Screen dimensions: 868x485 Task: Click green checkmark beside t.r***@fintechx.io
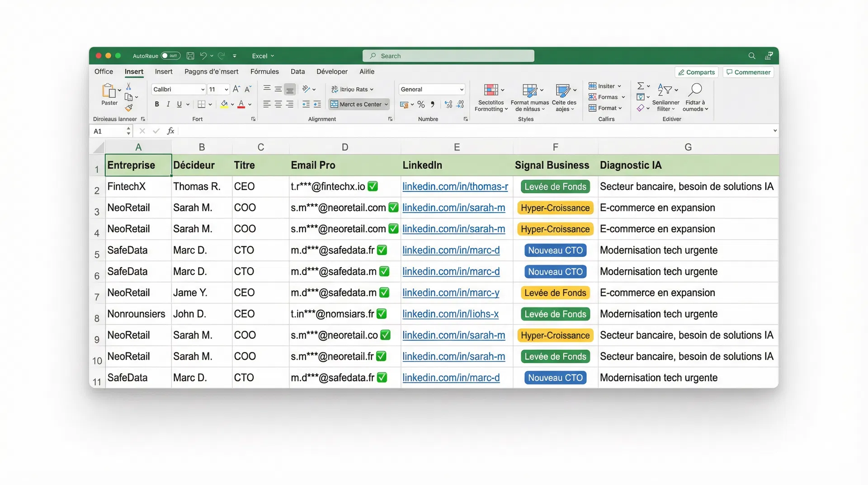tap(373, 186)
